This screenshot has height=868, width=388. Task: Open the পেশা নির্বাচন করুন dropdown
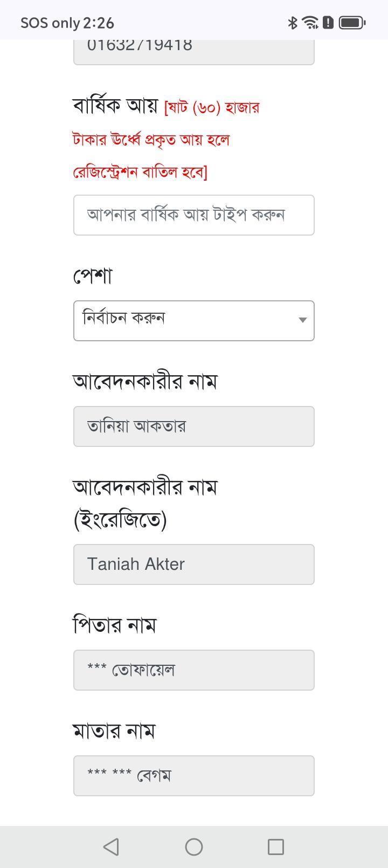click(x=194, y=321)
